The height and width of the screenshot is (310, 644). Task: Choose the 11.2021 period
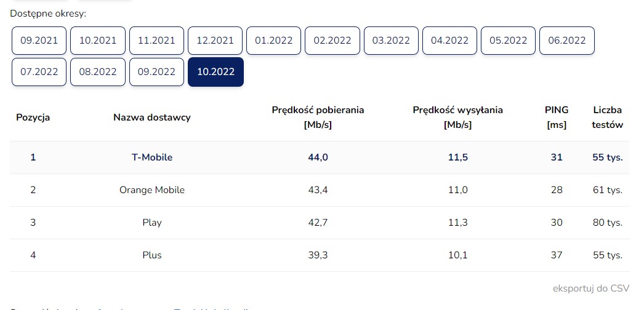click(156, 41)
